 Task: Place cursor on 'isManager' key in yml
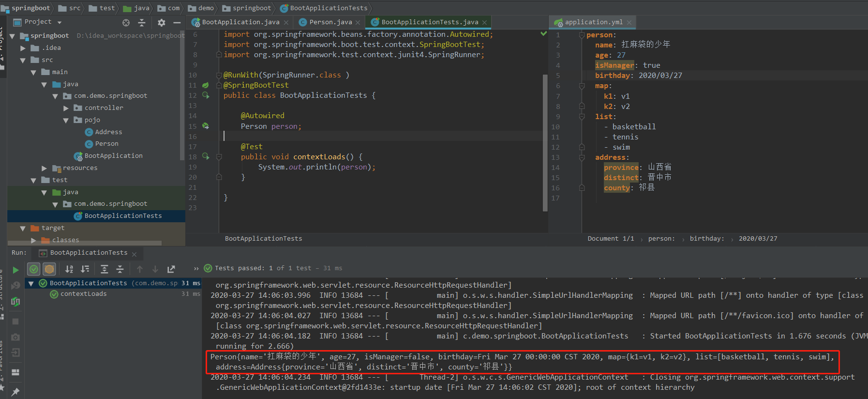[x=614, y=65]
